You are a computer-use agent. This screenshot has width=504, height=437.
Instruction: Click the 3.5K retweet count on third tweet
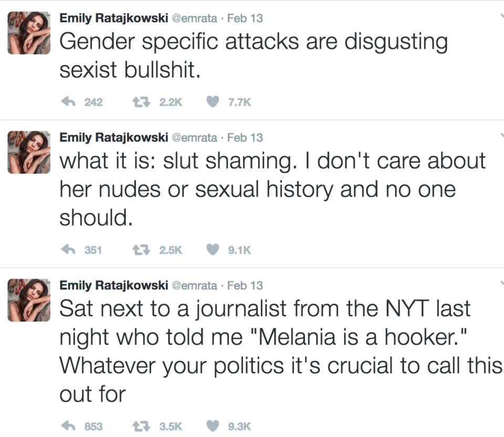pyautogui.click(x=170, y=426)
